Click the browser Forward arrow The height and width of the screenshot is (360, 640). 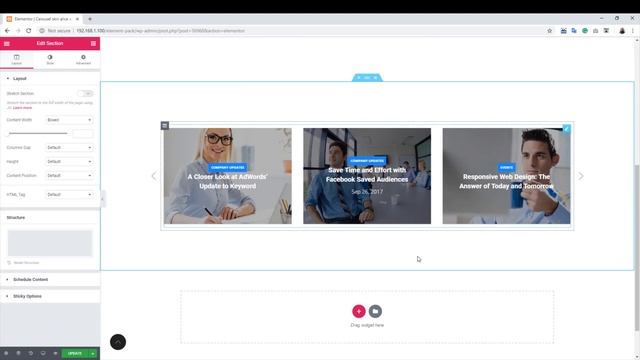pyautogui.click(x=18, y=31)
